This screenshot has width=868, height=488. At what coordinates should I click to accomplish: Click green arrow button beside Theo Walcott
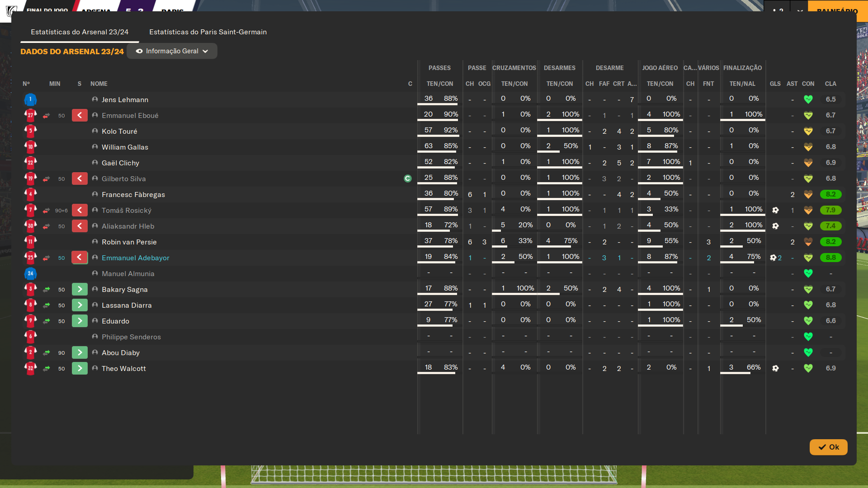[80, 368]
